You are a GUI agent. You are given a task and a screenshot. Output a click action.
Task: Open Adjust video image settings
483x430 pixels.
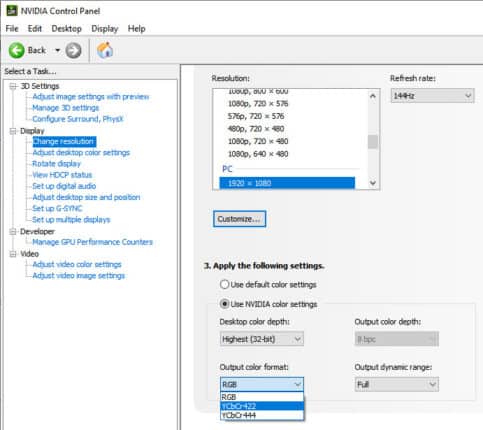click(78, 276)
